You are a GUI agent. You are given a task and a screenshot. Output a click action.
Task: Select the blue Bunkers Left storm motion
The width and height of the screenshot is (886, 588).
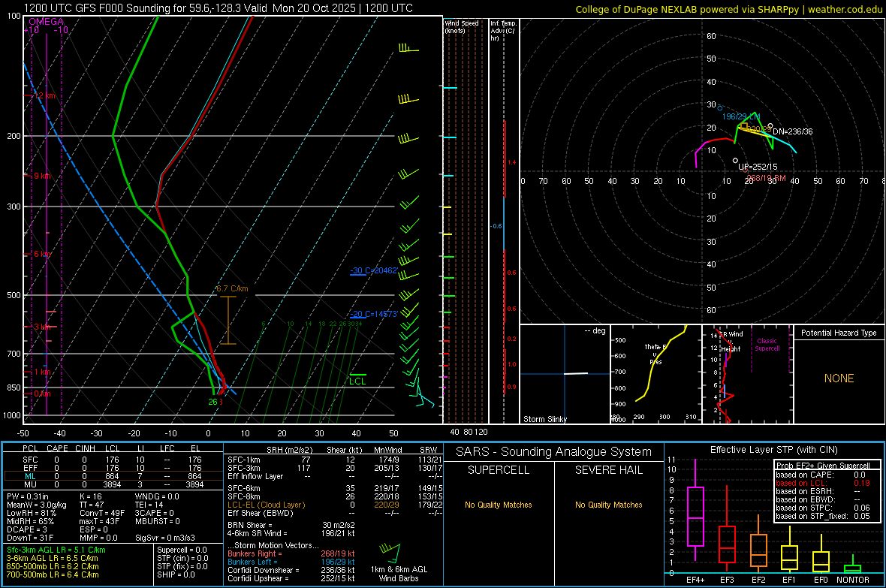291,562
